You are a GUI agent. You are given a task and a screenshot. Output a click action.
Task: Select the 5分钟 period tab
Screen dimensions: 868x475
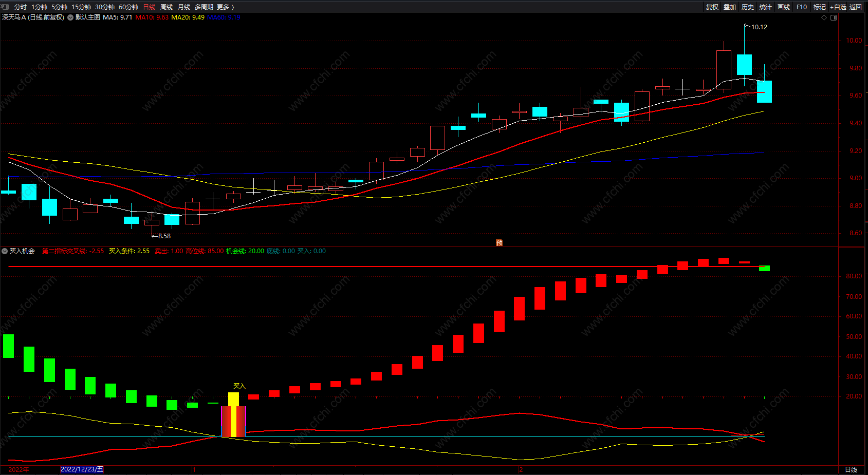tap(59, 7)
